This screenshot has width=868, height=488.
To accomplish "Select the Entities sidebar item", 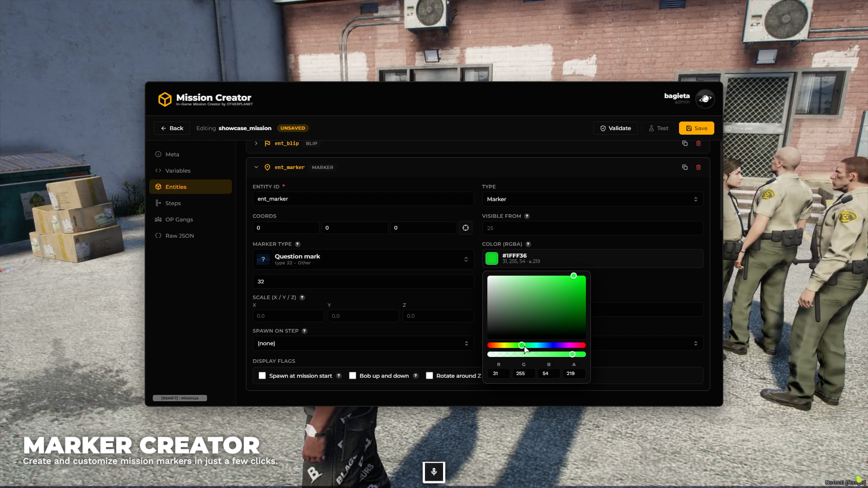I will (190, 187).
